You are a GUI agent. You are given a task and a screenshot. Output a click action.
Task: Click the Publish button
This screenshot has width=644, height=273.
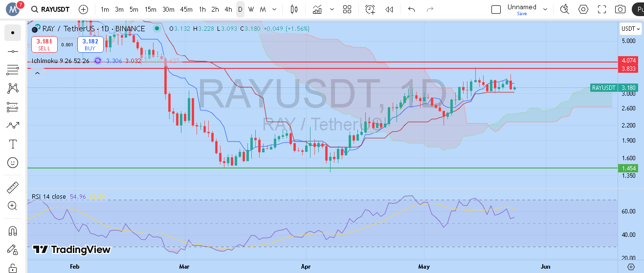(638, 9)
